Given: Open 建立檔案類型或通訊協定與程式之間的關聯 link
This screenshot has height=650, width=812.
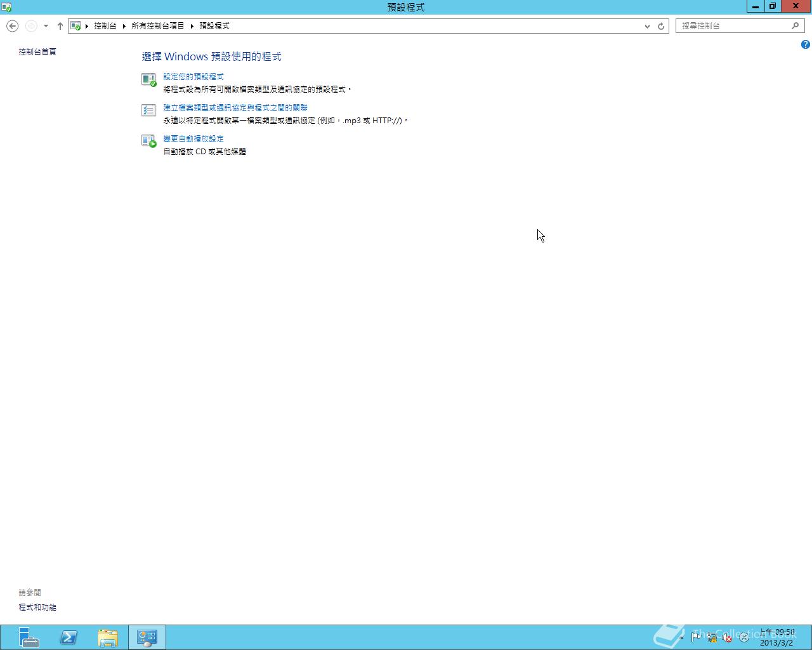Looking at the screenshot, I should pyautogui.click(x=235, y=108).
